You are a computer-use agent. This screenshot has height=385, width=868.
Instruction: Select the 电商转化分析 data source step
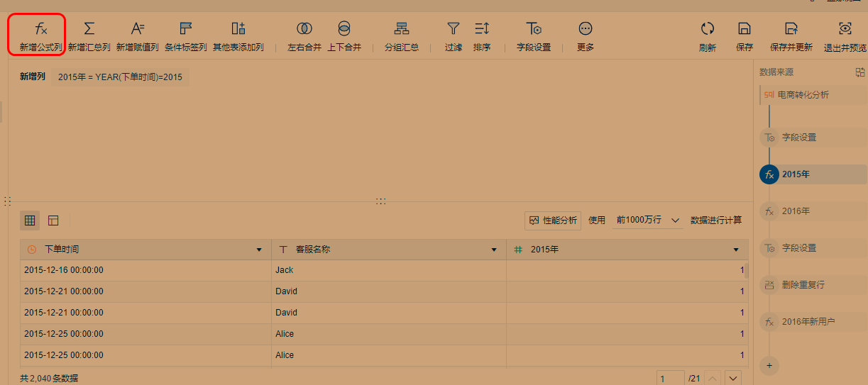coord(813,95)
